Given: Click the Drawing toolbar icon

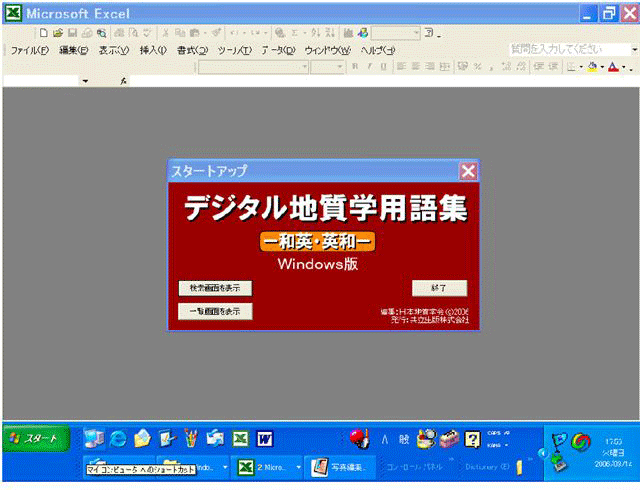Looking at the screenshot, I should pos(363,33).
